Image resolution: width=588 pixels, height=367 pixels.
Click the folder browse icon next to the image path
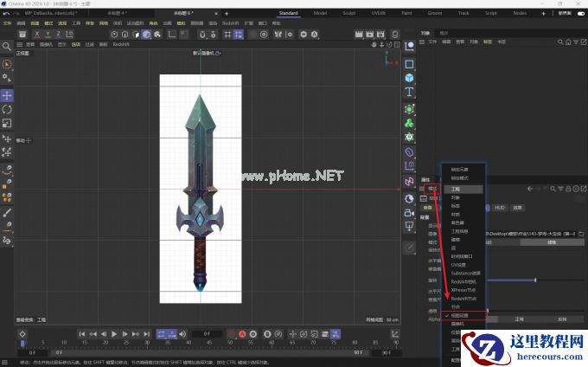581,234
